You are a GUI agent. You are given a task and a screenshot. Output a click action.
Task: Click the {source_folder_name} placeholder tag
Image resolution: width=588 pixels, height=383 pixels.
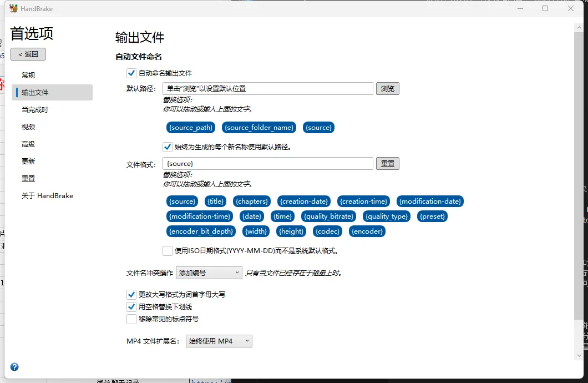click(259, 128)
